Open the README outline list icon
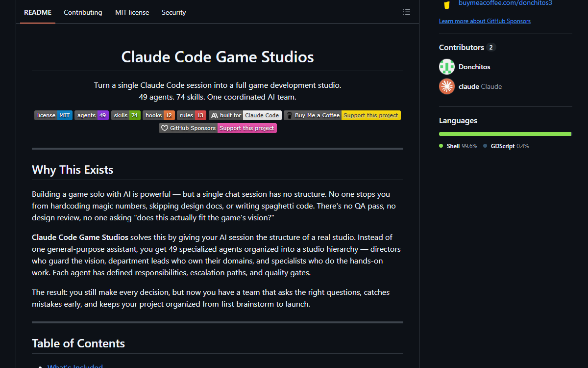 [x=406, y=12]
